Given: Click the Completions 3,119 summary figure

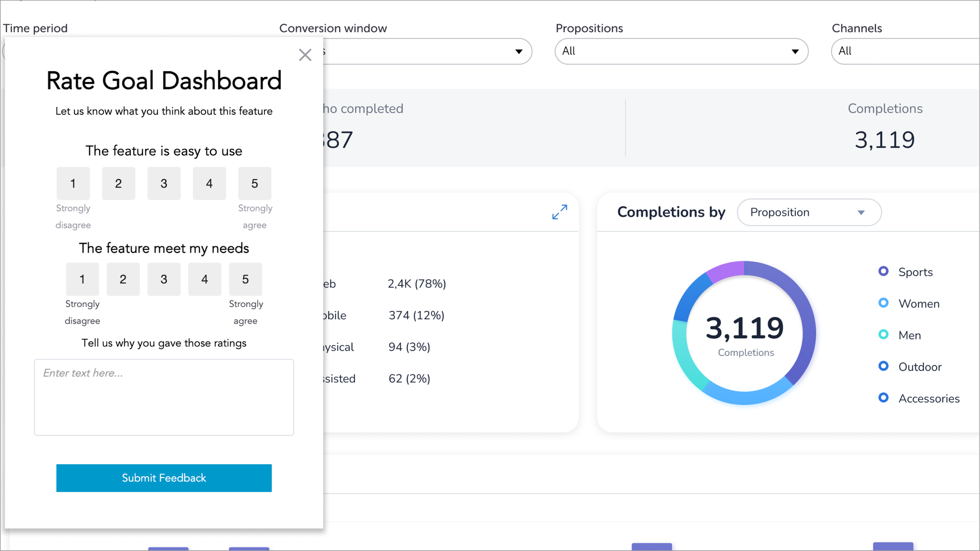Looking at the screenshot, I should 884,140.
